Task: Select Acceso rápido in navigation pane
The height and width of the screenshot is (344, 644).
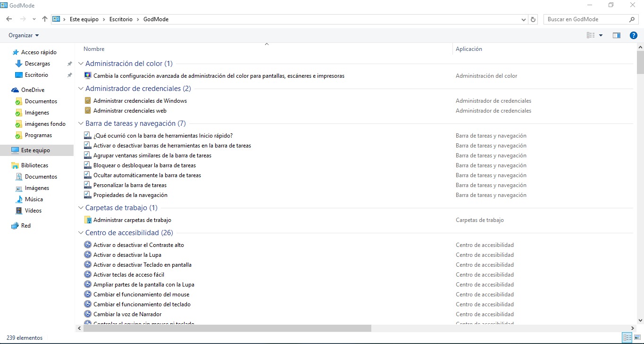Action: (39, 52)
